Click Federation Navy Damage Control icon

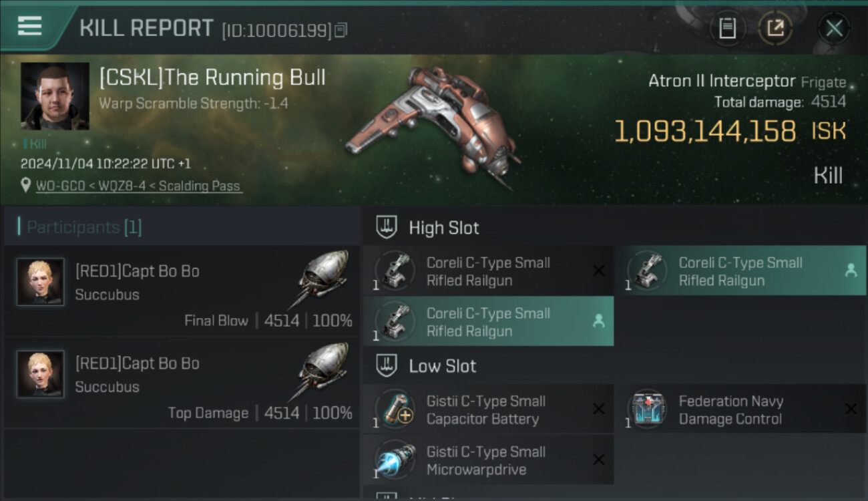coord(647,409)
